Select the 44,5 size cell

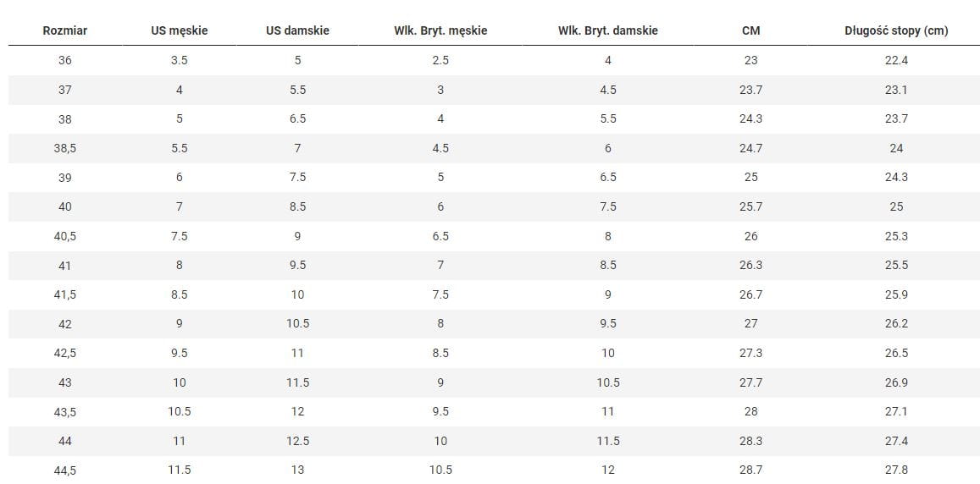coord(65,470)
